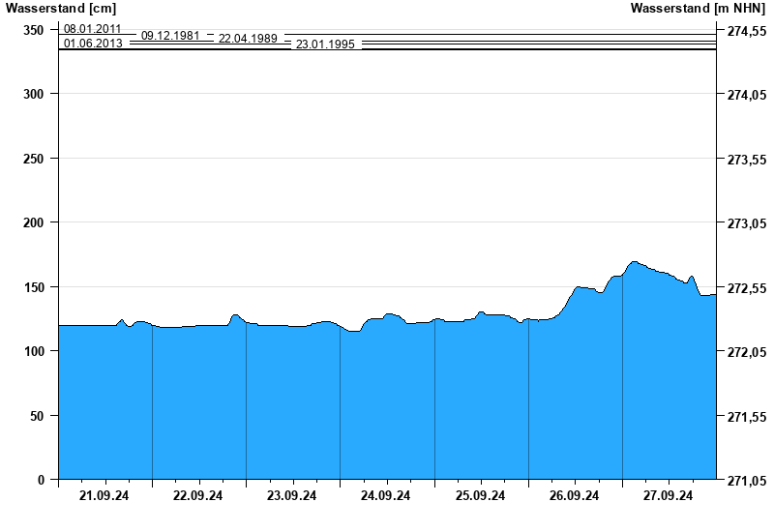Select the 200 tick label on left axis
774x532 pixels.
coord(34,222)
